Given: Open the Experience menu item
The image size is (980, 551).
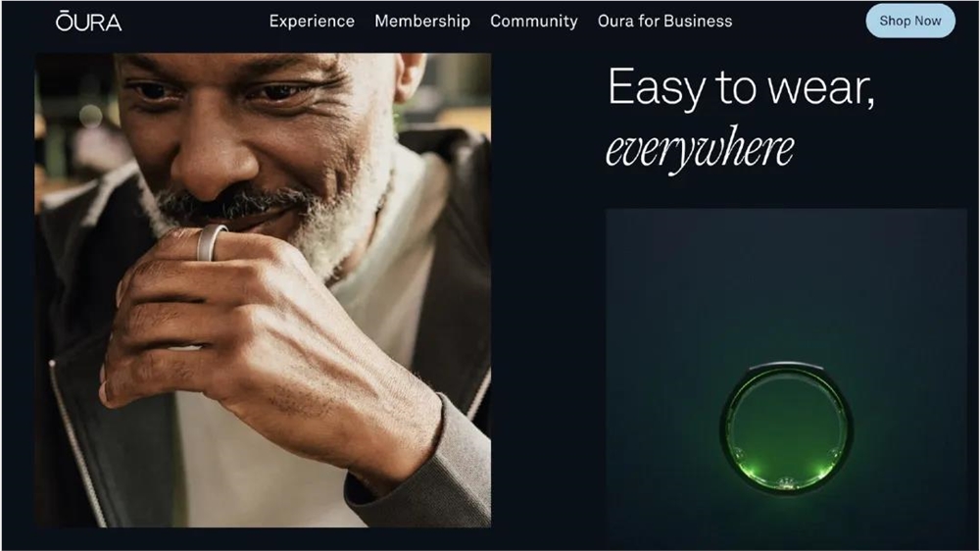Looking at the screenshot, I should (x=312, y=22).
